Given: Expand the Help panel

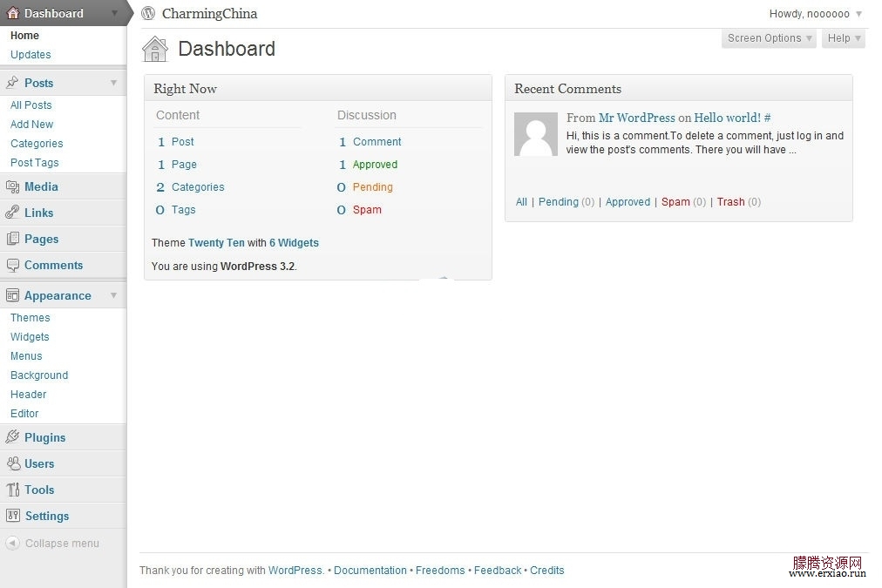Looking at the screenshot, I should (x=843, y=38).
